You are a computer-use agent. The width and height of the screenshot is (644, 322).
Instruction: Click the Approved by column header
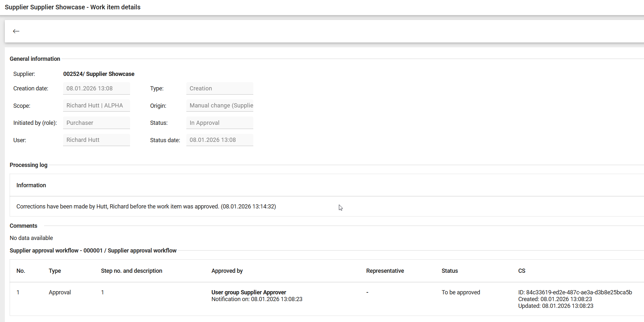coord(227,271)
